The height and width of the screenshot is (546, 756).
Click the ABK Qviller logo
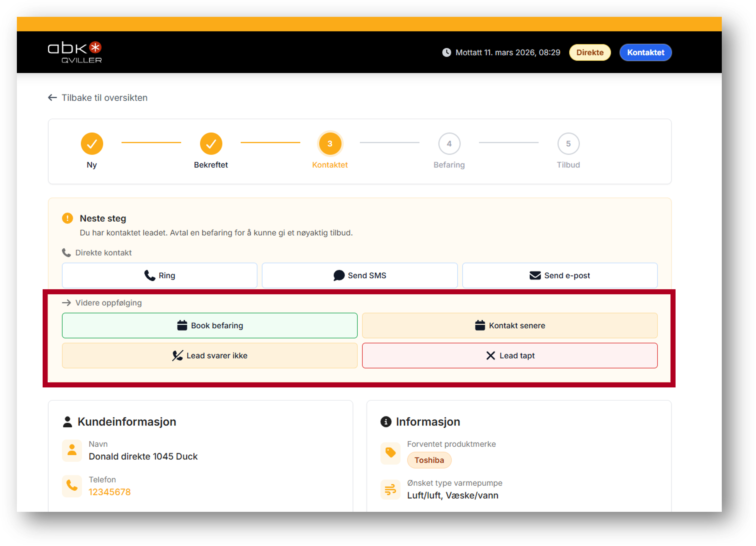pos(75,52)
